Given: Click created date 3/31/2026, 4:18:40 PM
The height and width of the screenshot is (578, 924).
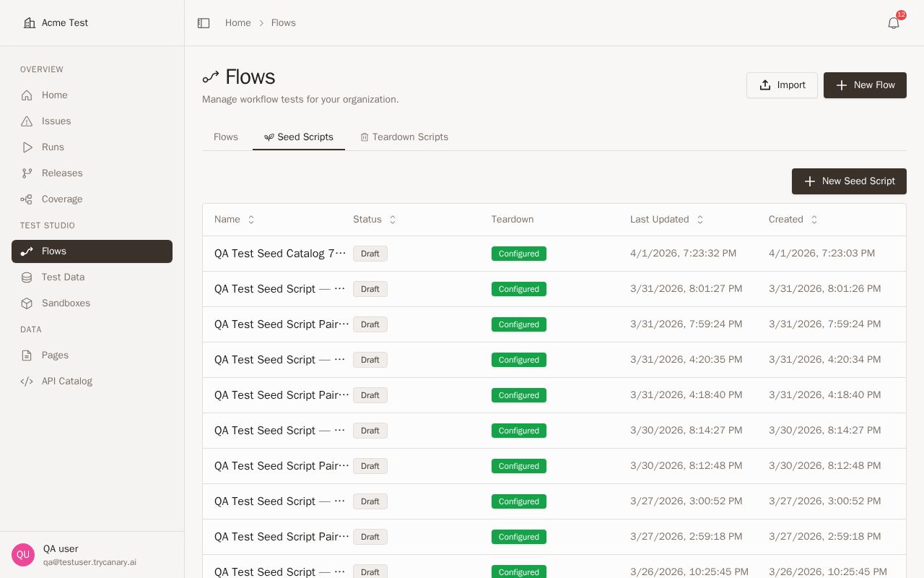Looking at the screenshot, I should click(824, 395).
